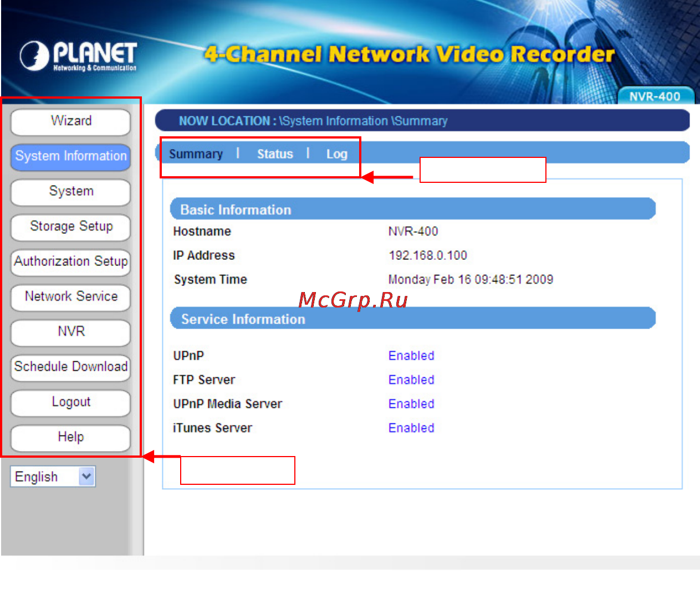The height and width of the screenshot is (599, 700).
Task: Open the Wizard menu
Action: tap(71, 121)
